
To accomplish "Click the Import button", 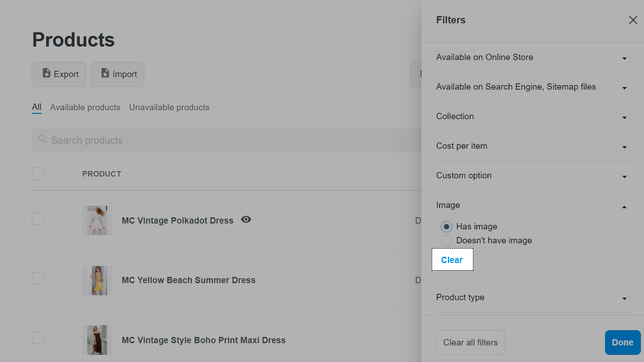I will 117,74.
